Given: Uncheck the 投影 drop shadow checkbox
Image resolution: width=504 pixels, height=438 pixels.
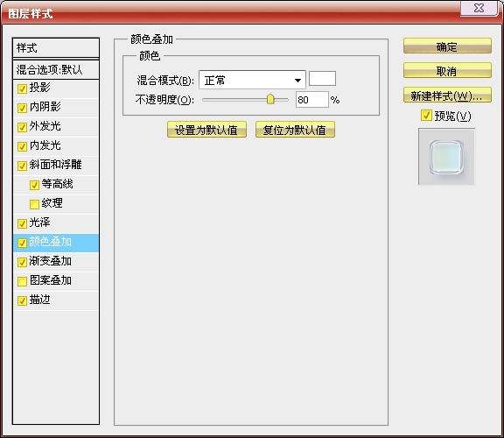Looking at the screenshot, I should pos(22,88).
